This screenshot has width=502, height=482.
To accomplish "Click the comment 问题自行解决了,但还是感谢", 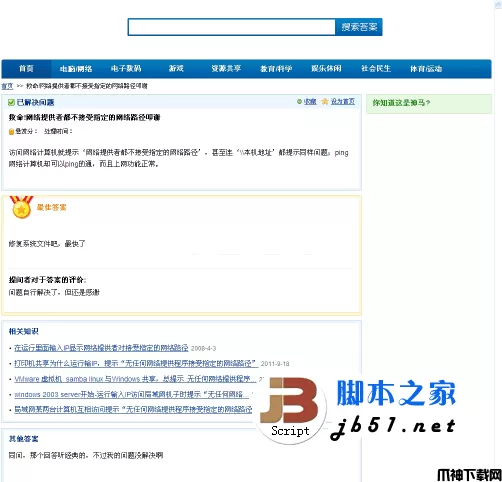I will pos(54,292).
